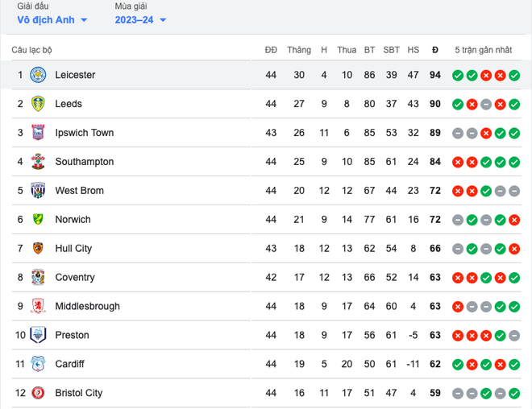This screenshot has width=532, height=409.
Task: Click the West Brom crest icon
Action: [x=38, y=191]
